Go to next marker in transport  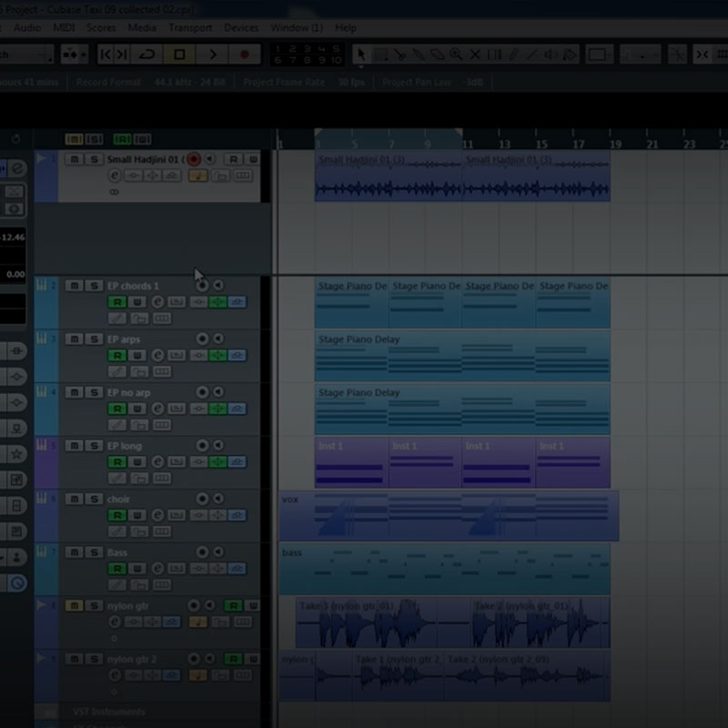click(x=122, y=55)
